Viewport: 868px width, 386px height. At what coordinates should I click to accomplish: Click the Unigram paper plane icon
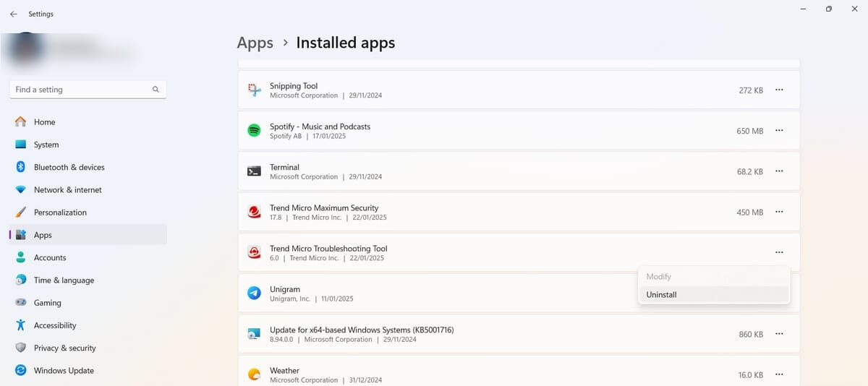[x=254, y=293]
